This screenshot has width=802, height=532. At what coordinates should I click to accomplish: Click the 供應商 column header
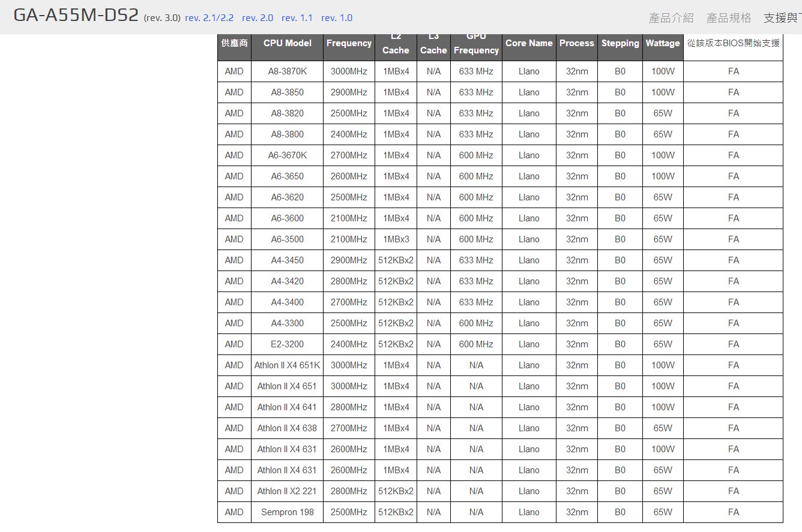[x=234, y=43]
